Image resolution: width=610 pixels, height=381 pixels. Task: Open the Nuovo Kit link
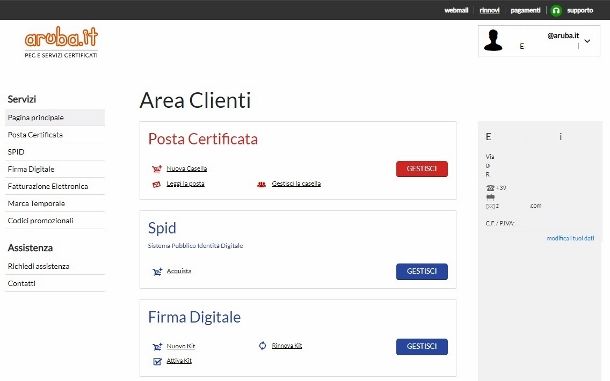(x=181, y=346)
